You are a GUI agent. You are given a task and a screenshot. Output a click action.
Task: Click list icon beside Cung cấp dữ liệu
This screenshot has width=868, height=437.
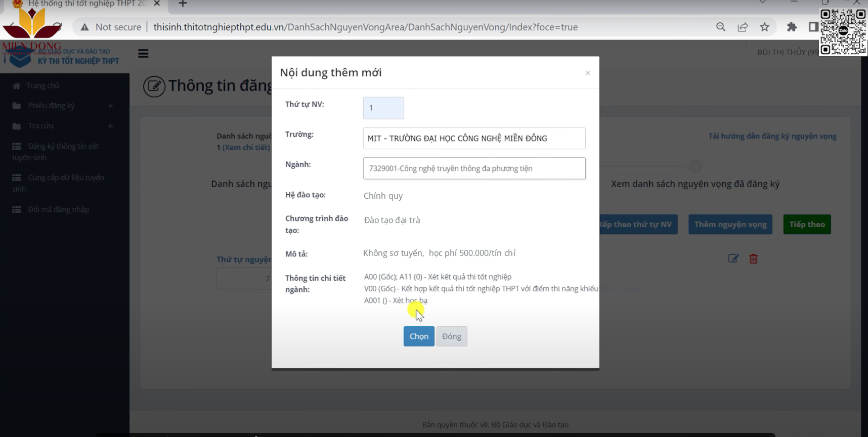pos(16,178)
